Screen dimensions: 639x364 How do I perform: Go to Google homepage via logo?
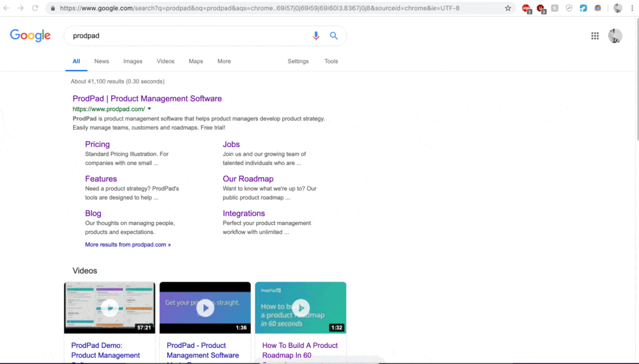[31, 36]
